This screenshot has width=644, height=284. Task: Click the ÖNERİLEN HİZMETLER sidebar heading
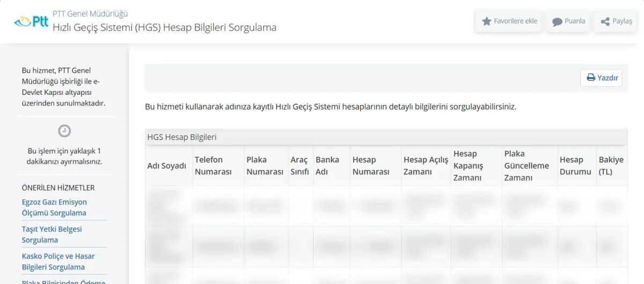click(58, 188)
